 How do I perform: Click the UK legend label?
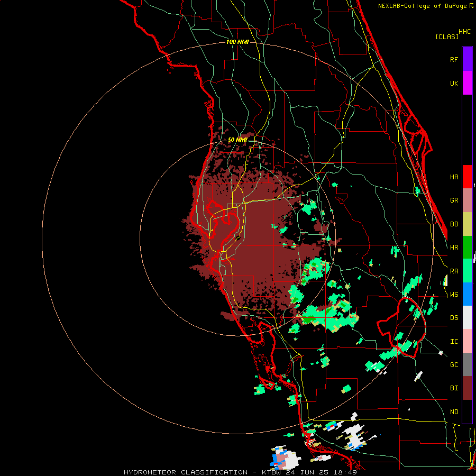point(454,83)
